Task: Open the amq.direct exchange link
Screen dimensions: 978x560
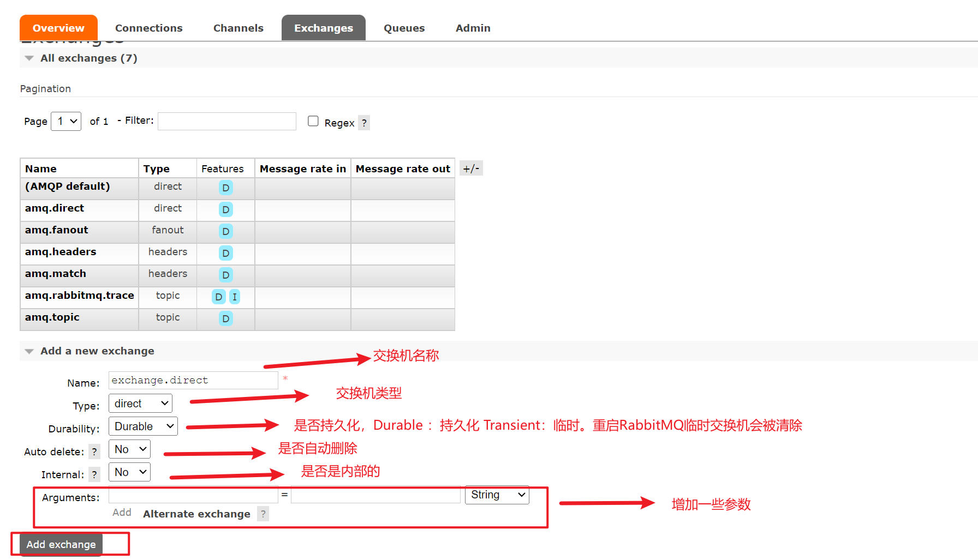Action: 54,208
